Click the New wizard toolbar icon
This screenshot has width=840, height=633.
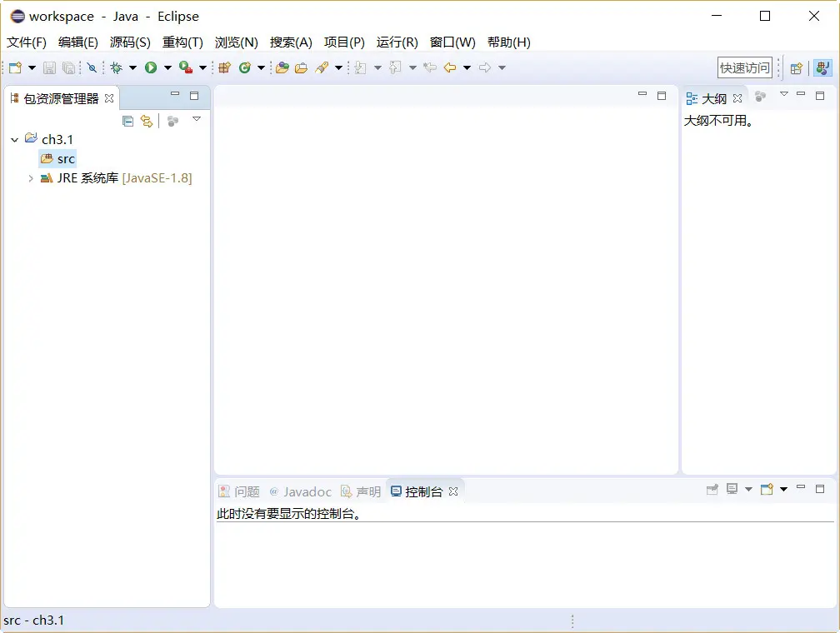(x=16, y=67)
